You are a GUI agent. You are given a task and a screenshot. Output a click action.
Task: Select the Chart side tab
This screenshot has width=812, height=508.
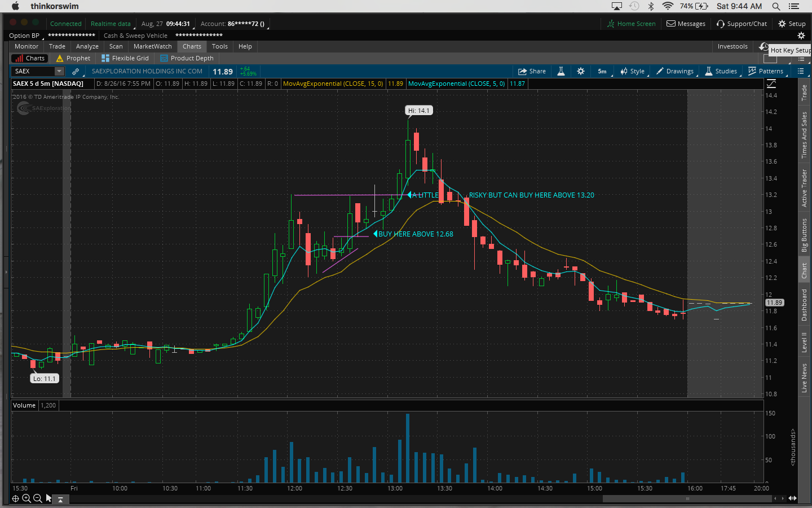pyautogui.click(x=805, y=271)
